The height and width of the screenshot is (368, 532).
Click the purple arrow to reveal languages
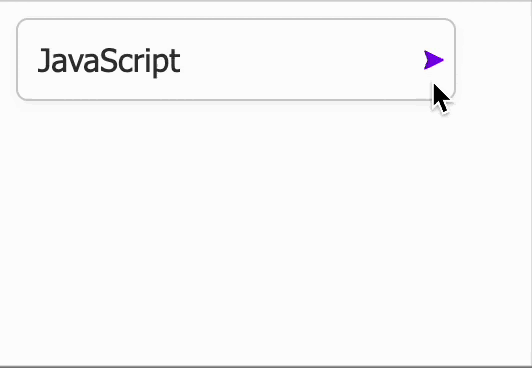pos(433,60)
